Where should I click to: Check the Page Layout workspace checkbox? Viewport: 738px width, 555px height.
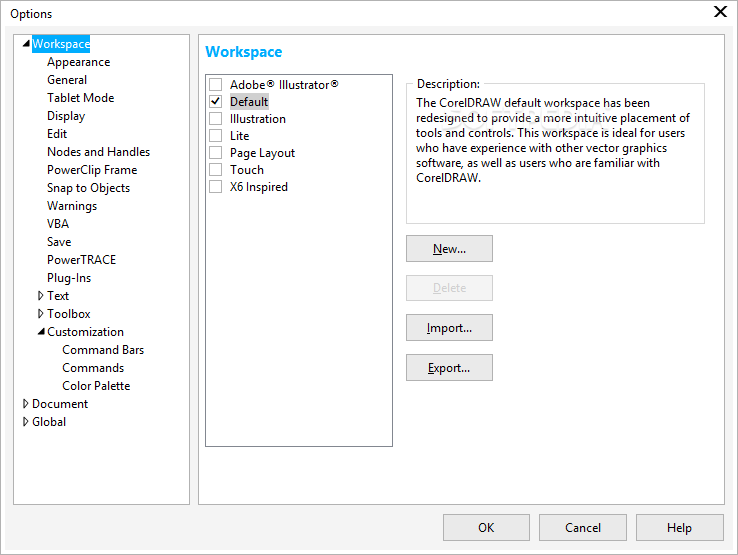[216, 153]
